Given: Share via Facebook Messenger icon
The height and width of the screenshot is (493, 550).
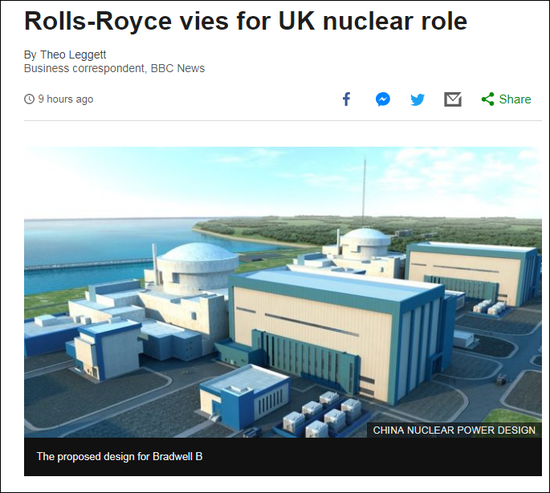Looking at the screenshot, I should 383,99.
